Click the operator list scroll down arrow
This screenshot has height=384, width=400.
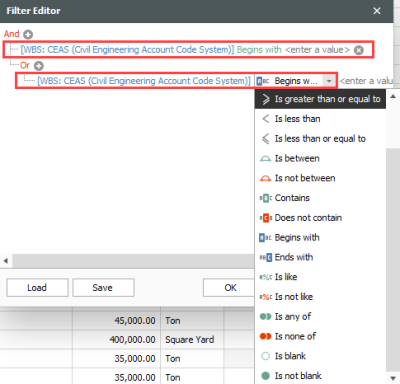click(393, 378)
